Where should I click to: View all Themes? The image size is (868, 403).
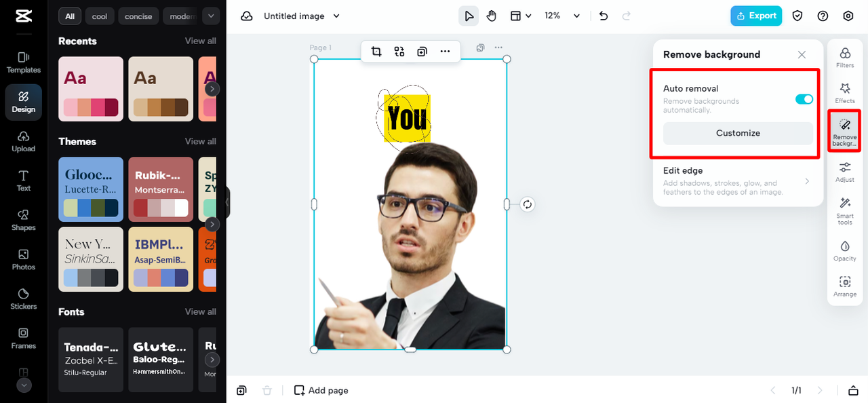pyautogui.click(x=201, y=141)
